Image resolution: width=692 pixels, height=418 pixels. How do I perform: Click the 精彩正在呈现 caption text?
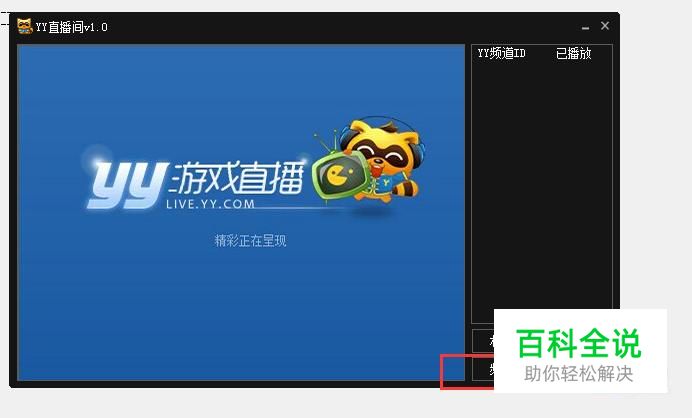pyautogui.click(x=250, y=241)
